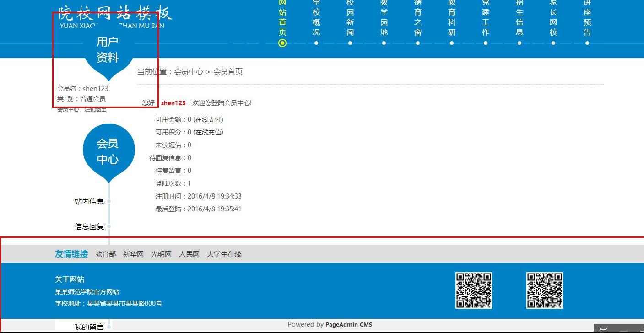Visit the 教育部 friendly link
644x333 pixels.
[x=105, y=254]
